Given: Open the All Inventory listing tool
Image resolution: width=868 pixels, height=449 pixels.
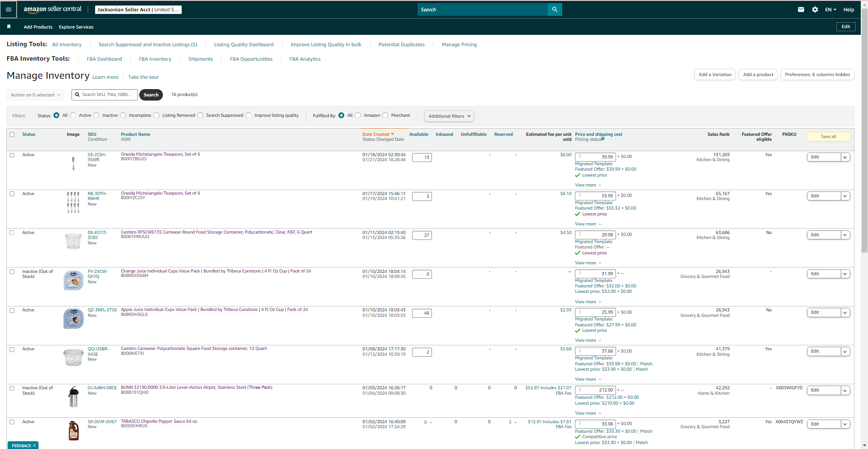Looking at the screenshot, I should (x=66, y=44).
